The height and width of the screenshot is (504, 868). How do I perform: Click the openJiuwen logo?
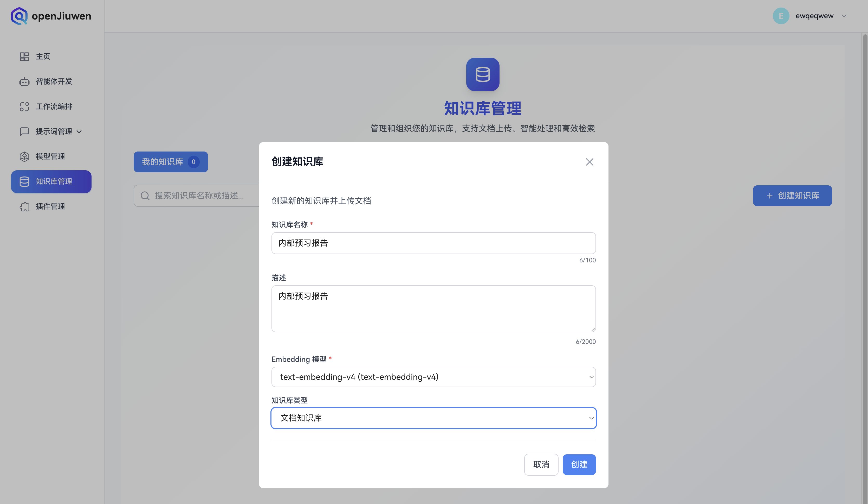click(x=51, y=16)
